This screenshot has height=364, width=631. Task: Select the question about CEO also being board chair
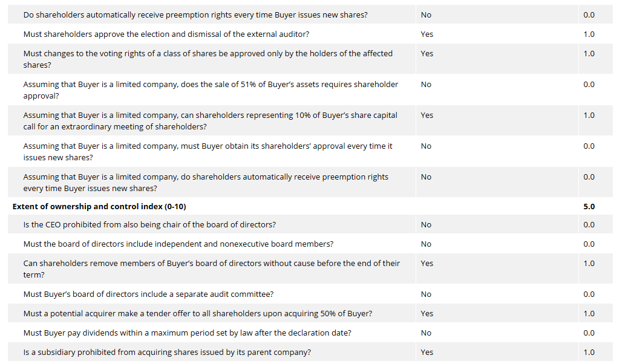click(x=149, y=224)
